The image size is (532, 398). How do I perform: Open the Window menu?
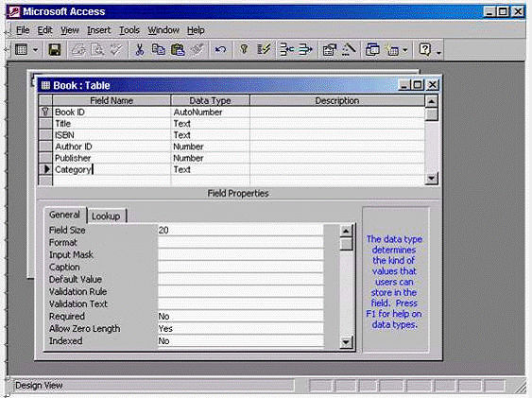point(163,30)
